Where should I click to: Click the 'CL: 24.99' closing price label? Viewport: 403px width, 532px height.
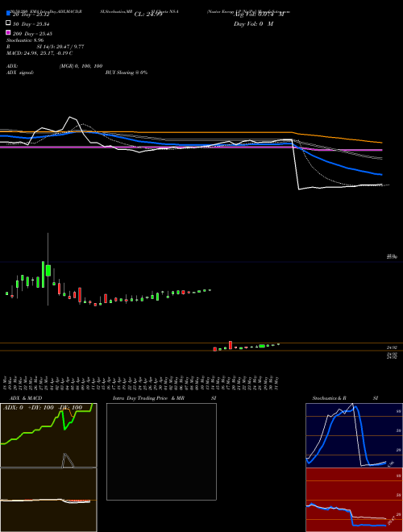(x=148, y=15)
